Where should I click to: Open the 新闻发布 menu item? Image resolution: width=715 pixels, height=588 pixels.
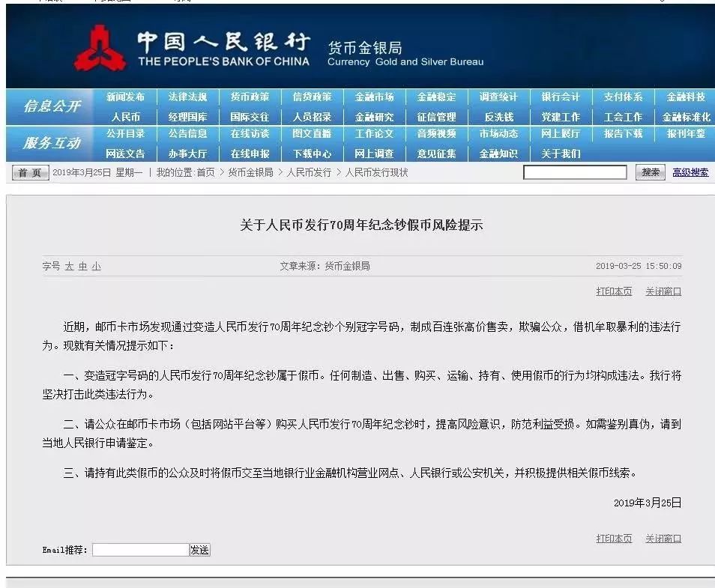tap(125, 97)
